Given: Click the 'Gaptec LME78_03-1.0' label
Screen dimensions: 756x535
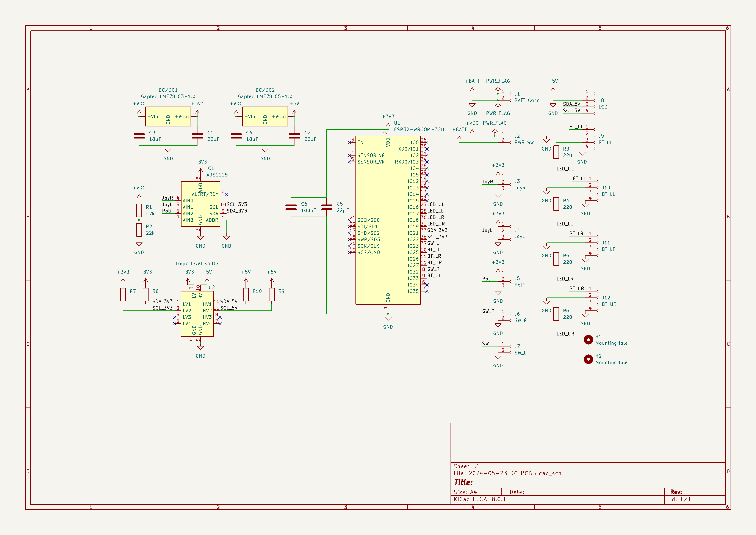Looking at the screenshot, I should [168, 96].
